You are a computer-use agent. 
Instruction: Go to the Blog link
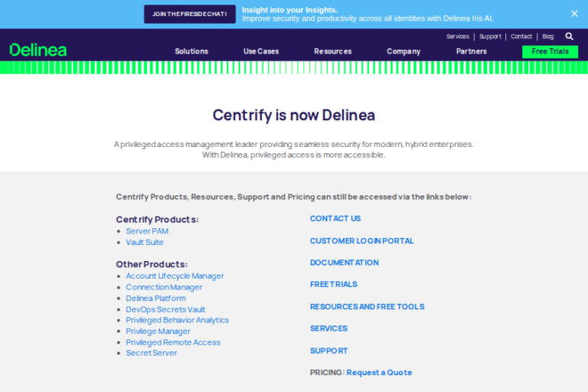(x=548, y=37)
